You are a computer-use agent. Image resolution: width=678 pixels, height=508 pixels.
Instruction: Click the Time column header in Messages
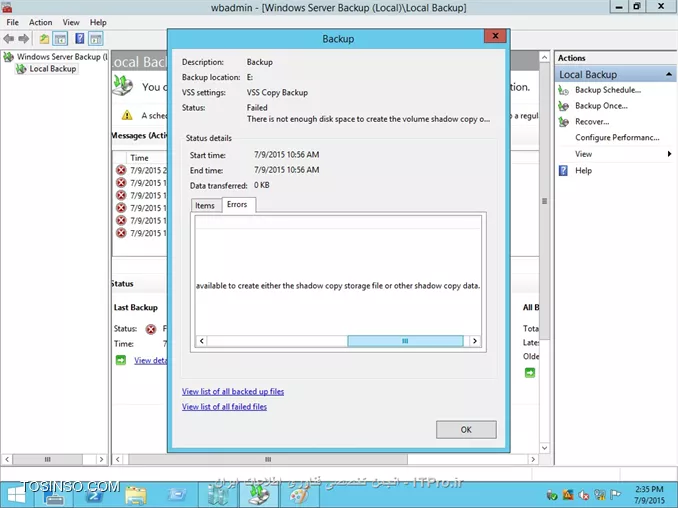point(139,158)
